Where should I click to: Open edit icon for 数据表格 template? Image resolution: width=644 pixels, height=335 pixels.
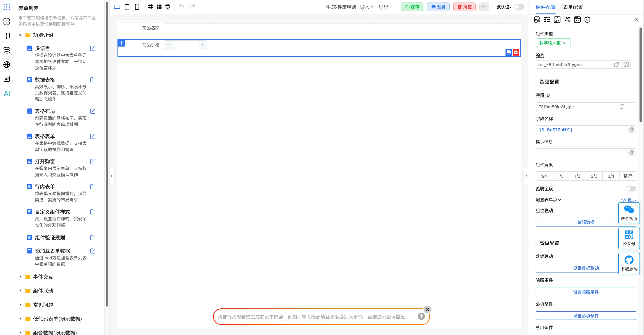[x=93, y=80]
